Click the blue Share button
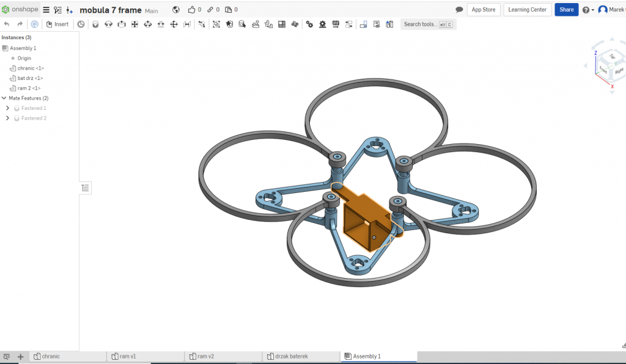Screen dimensions: 626x364 (x=566, y=10)
